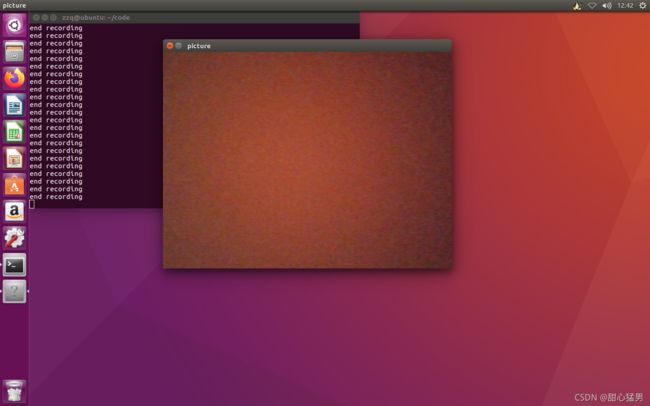Open the network indicator in top panel
650x406 pixels.
592,5
